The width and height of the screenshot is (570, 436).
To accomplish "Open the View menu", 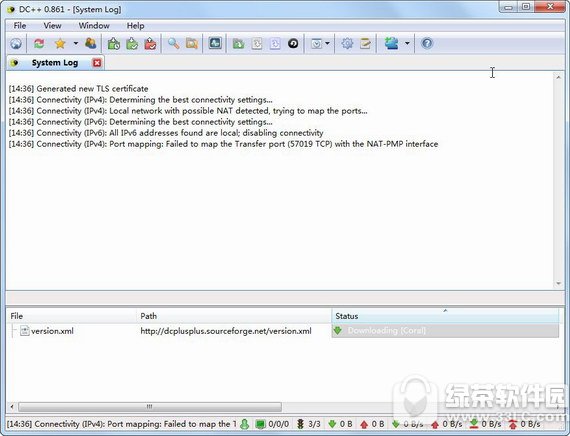I will [x=52, y=26].
